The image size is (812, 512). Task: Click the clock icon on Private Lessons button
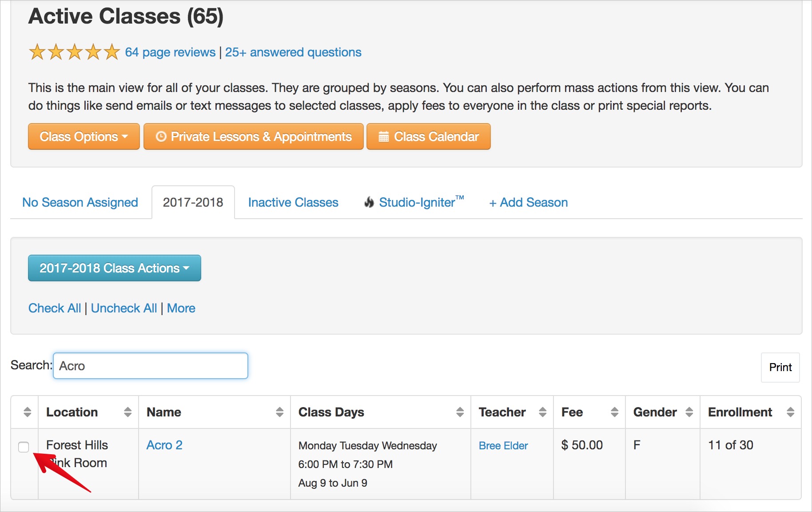(x=161, y=136)
